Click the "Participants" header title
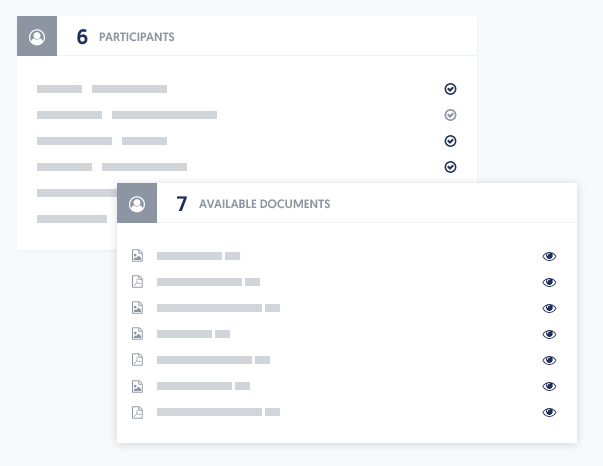 coord(136,38)
